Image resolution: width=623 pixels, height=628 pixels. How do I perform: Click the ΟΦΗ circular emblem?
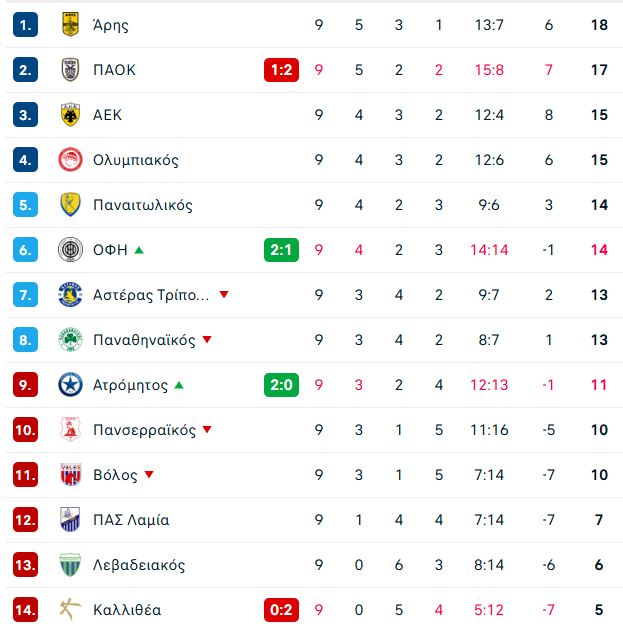70,250
